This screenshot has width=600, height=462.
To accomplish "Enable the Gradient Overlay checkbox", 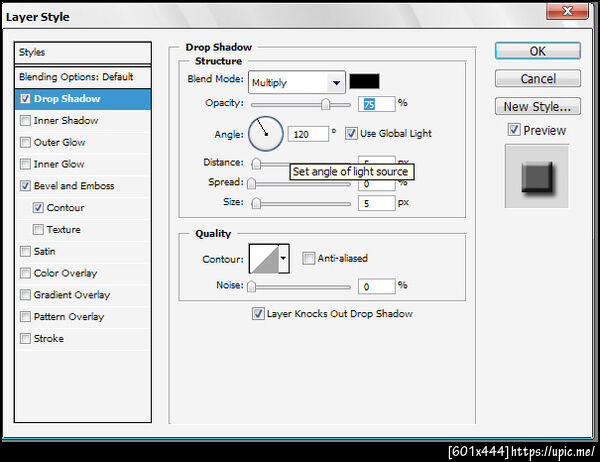I will pos(25,295).
